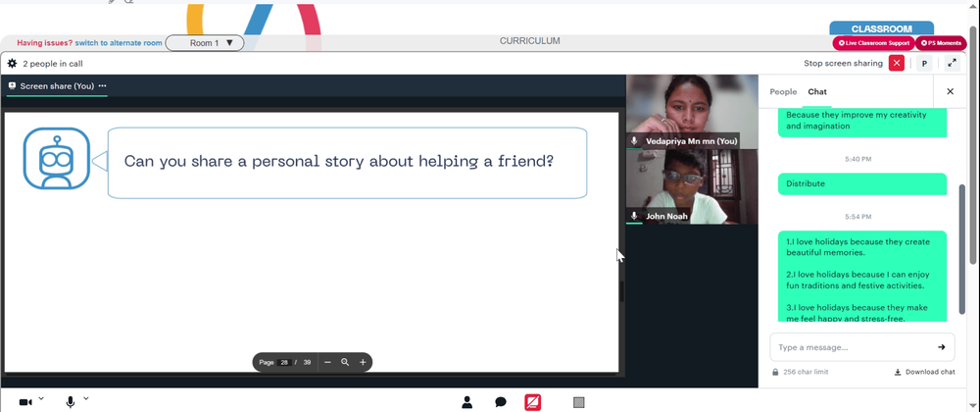Viewport: 980px width, 412px height.
Task: Click red stop screen sharing X button
Action: click(897, 63)
